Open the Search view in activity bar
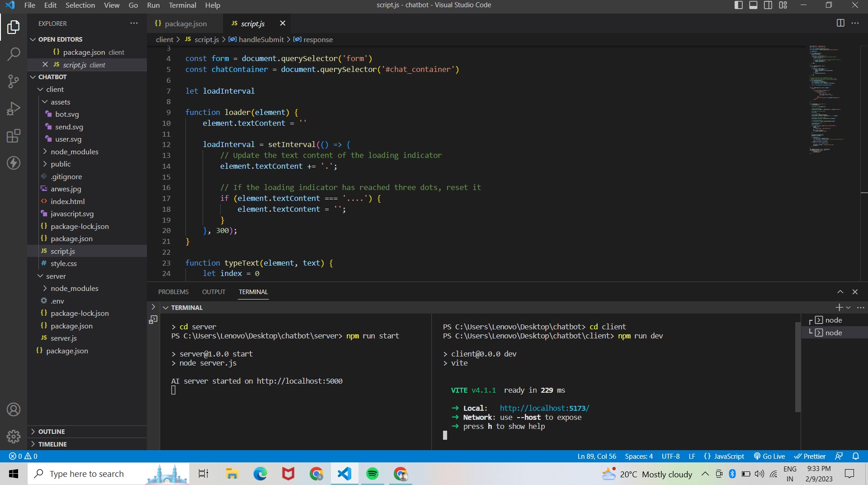The height and width of the screenshot is (485, 868). tap(14, 54)
